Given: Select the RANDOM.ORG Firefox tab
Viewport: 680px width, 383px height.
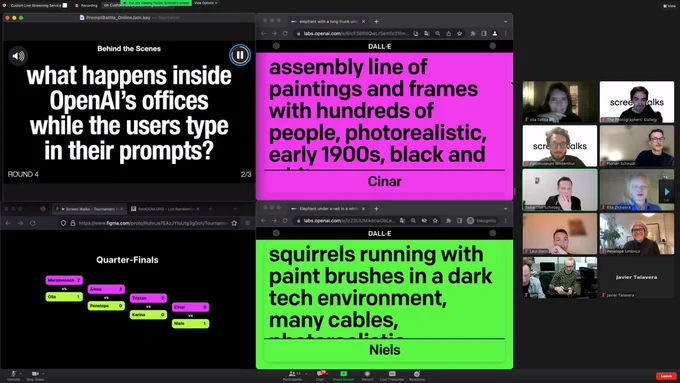Looking at the screenshot, I should coord(165,209).
